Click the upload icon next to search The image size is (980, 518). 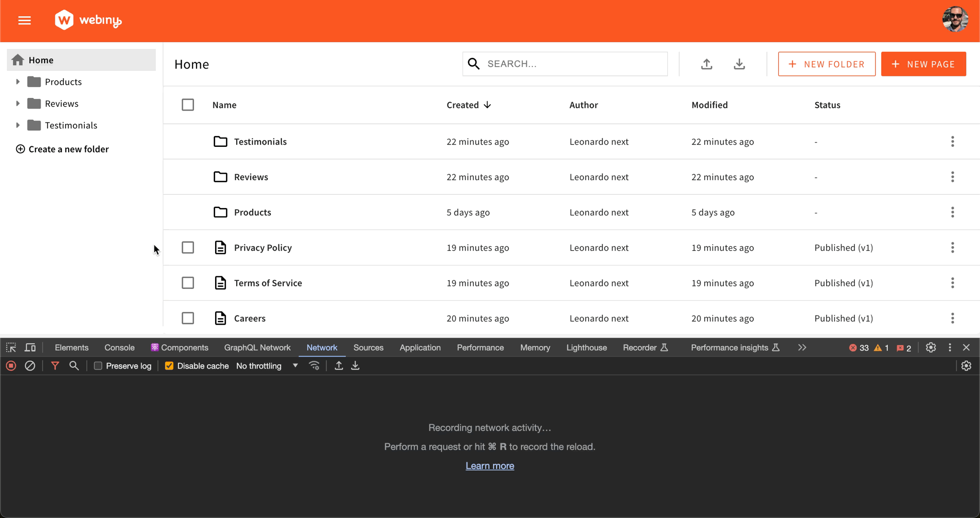(706, 64)
